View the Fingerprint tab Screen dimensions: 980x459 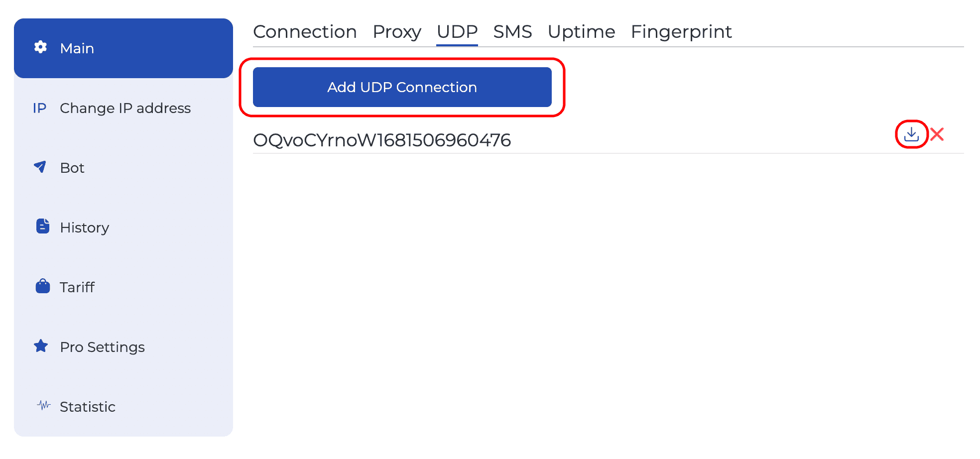pyautogui.click(x=681, y=31)
